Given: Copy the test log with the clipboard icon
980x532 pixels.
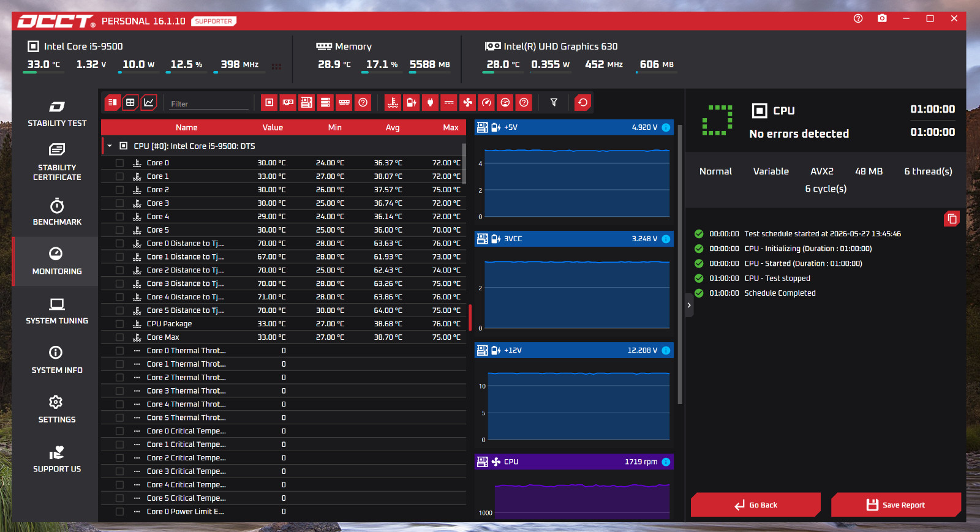Looking at the screenshot, I should pyautogui.click(x=952, y=219).
